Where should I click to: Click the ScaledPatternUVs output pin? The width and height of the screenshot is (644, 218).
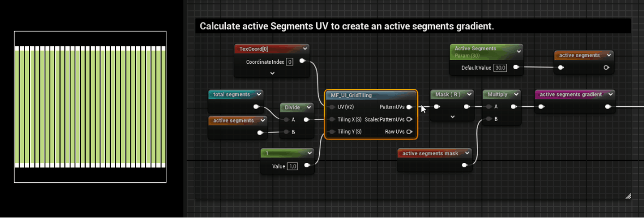[409, 119]
